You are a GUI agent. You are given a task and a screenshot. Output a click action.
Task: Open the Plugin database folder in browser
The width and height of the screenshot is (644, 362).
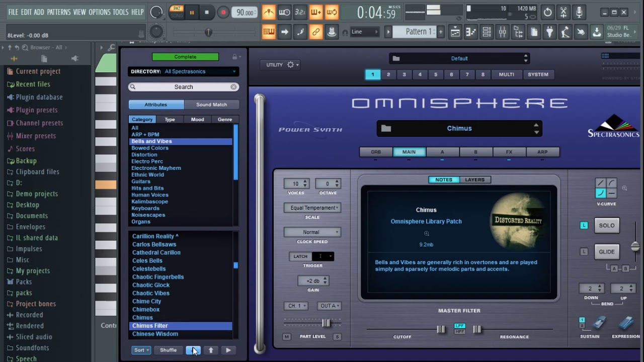pos(39,97)
